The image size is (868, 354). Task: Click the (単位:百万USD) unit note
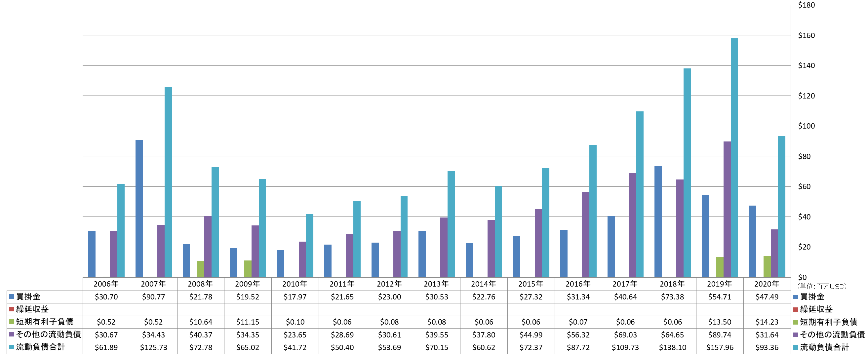[821, 286]
